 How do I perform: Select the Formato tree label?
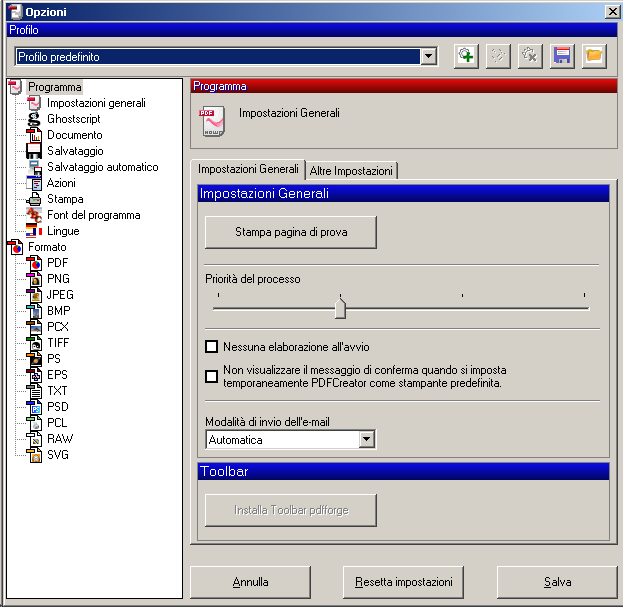point(47,247)
